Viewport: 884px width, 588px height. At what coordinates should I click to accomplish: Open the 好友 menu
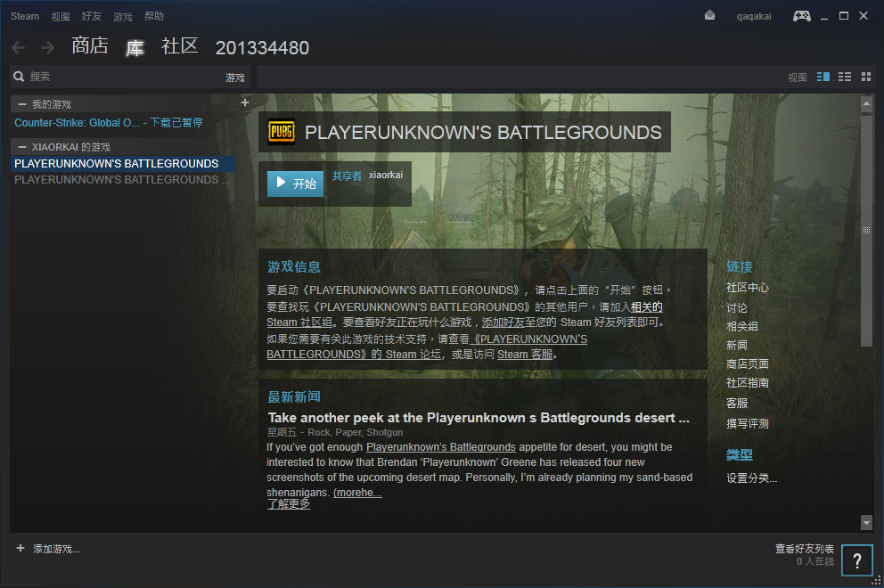[91, 16]
